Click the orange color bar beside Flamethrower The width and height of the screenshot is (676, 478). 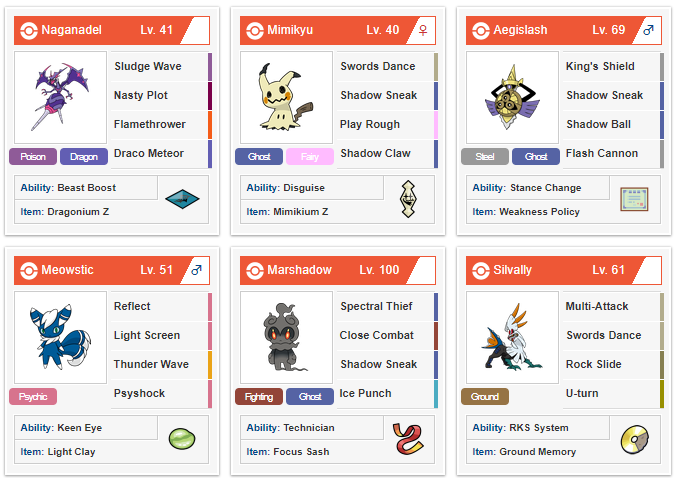(210, 125)
